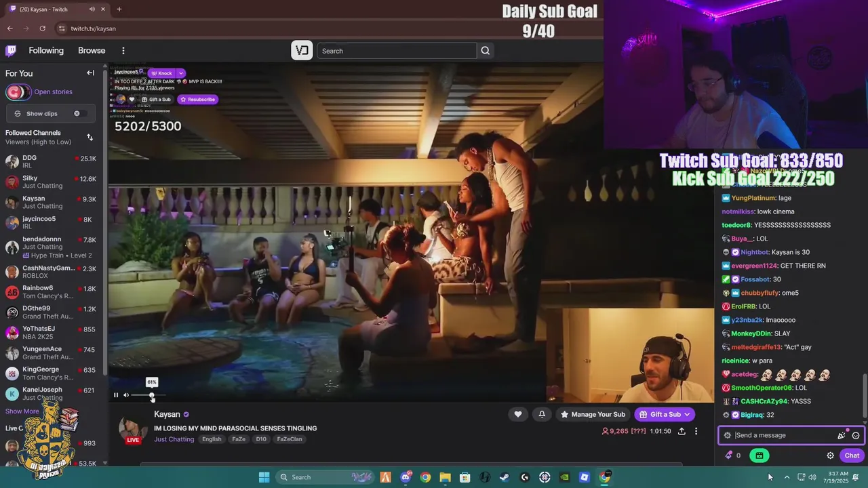Open jaycincoo5 channel in sidebar
868x488 pixels.
51,222
